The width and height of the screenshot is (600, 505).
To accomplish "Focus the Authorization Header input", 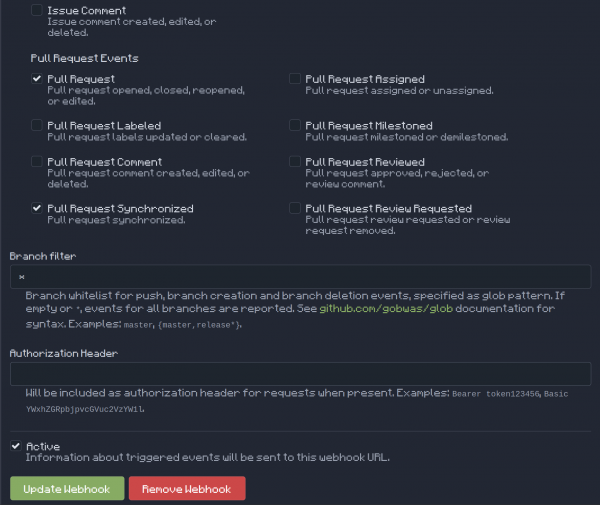I will (x=300, y=374).
